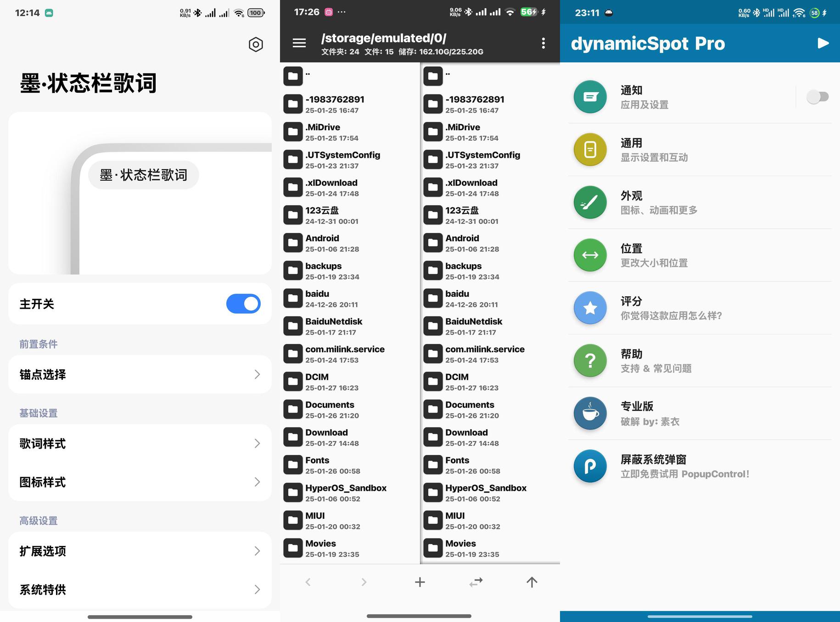This screenshot has height=622, width=840.
Task: Open Download folder icon in right panel
Action: tap(433, 437)
